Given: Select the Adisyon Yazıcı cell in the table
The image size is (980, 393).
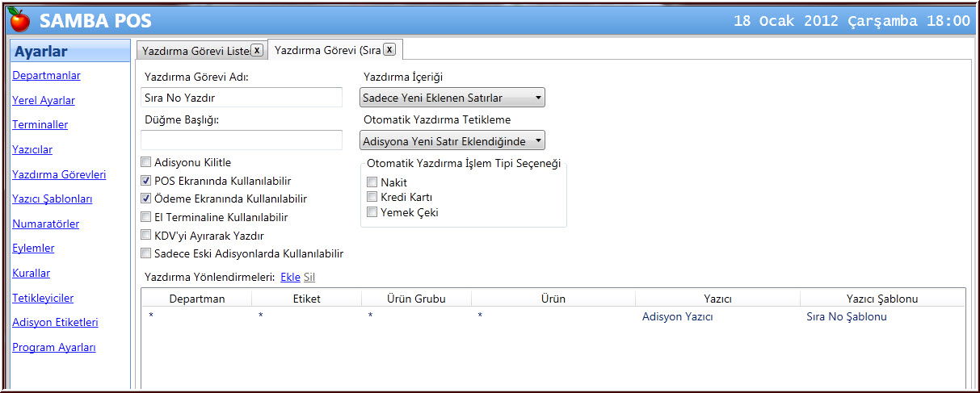Looking at the screenshot, I should click(x=677, y=317).
